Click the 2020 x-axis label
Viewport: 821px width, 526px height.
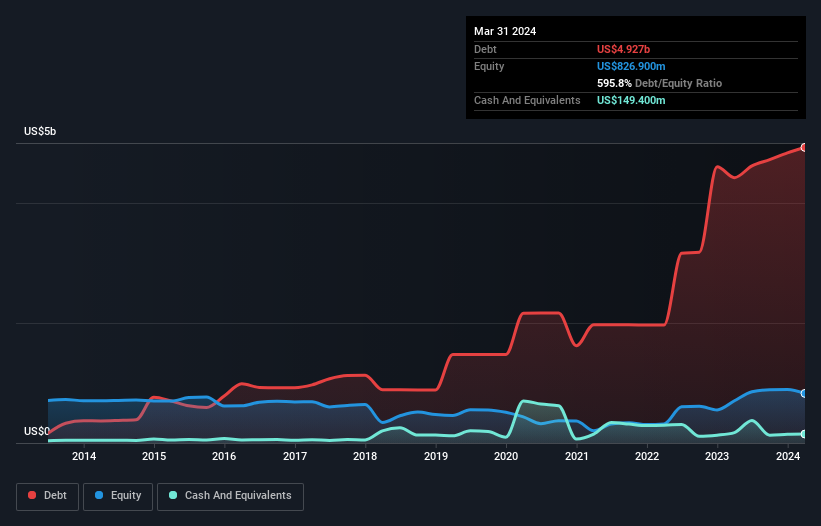click(x=506, y=456)
